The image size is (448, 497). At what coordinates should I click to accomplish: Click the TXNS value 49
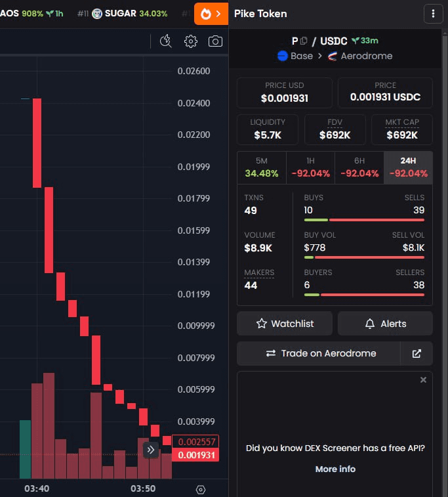(x=251, y=211)
